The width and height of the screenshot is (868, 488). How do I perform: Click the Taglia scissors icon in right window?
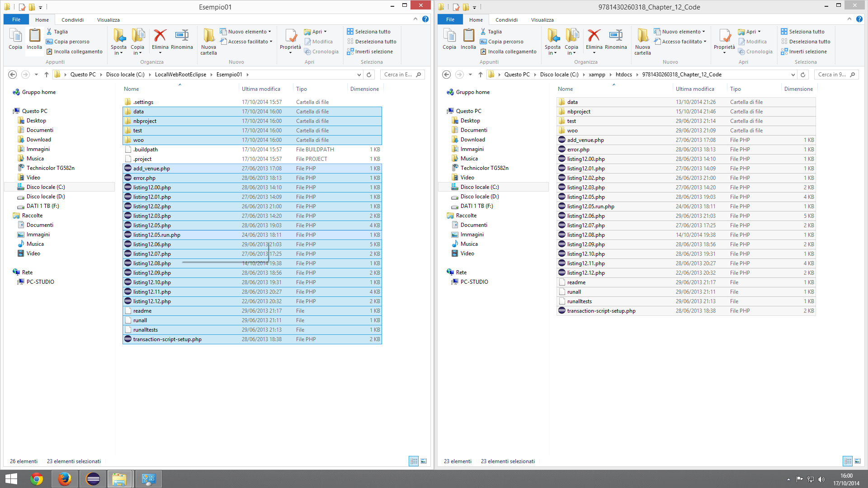point(483,32)
